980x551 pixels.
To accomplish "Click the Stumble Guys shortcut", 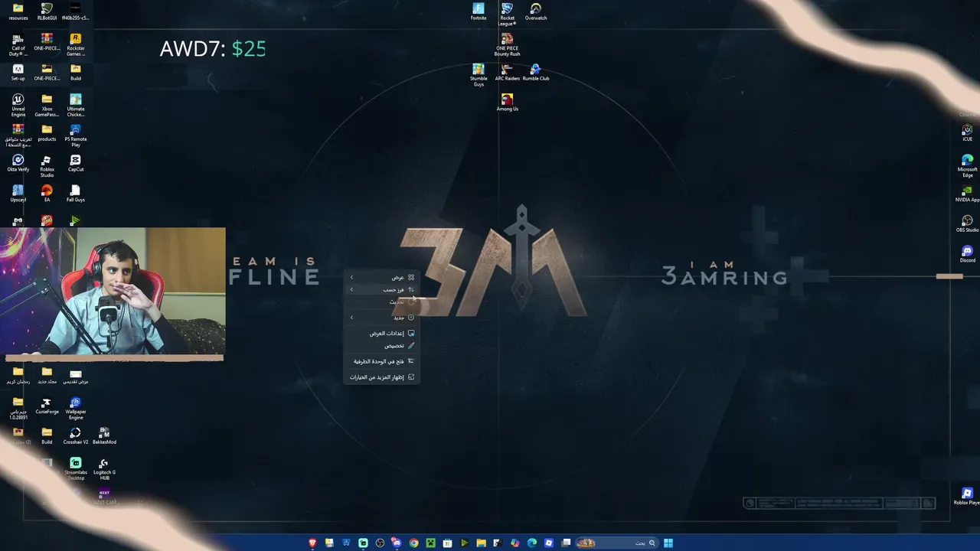I will coord(479,75).
